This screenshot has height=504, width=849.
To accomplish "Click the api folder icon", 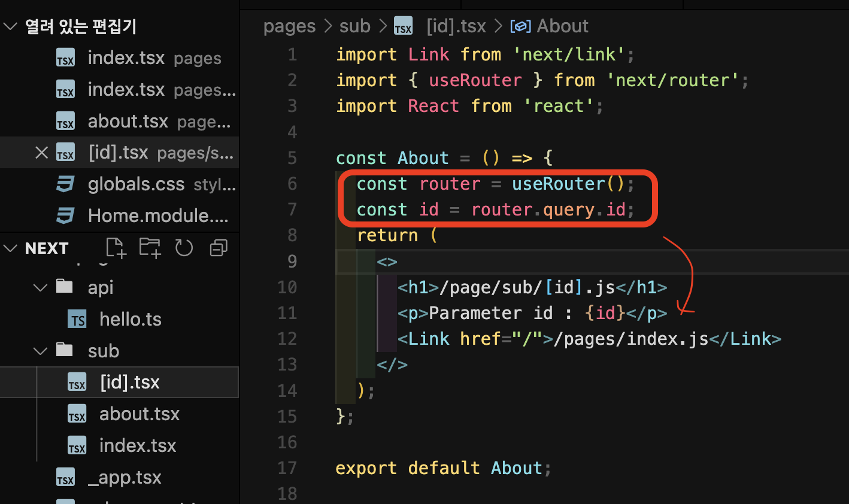I will pos(65,286).
